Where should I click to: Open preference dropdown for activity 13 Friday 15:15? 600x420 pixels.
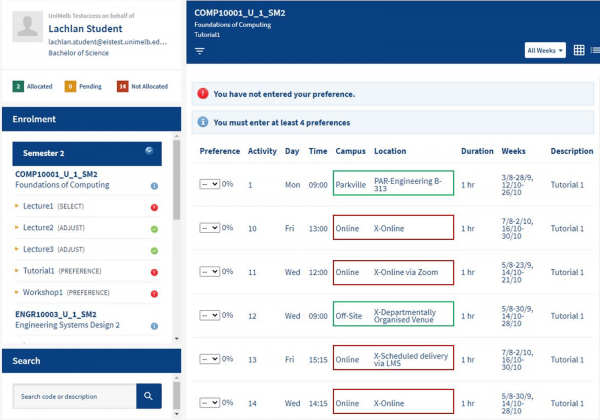click(209, 359)
